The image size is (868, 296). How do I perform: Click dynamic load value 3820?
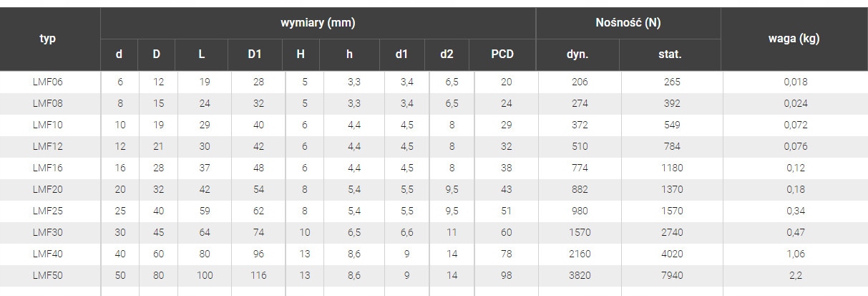(x=580, y=275)
